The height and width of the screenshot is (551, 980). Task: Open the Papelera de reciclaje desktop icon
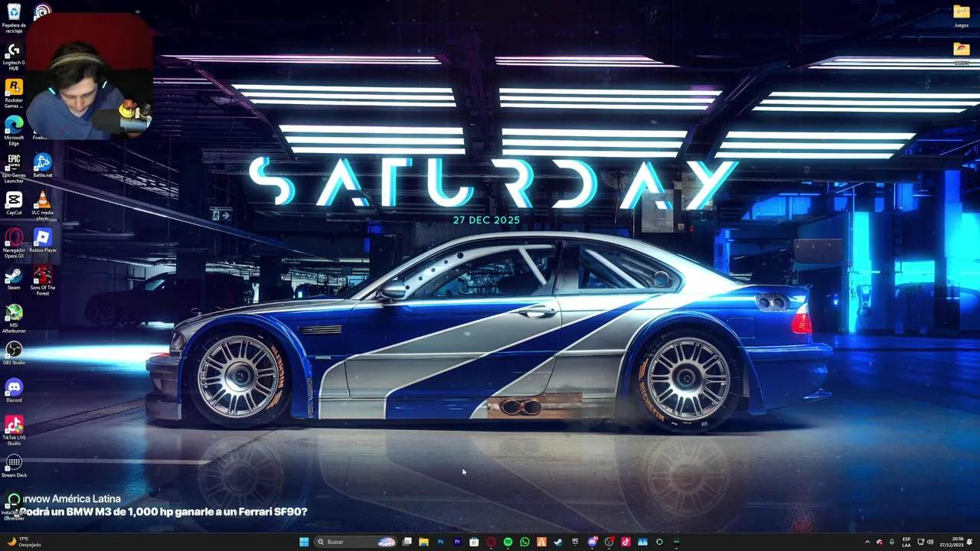[14, 18]
